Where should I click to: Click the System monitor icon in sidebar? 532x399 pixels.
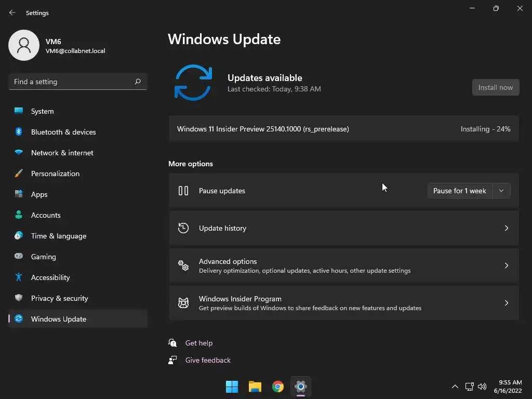pyautogui.click(x=19, y=111)
